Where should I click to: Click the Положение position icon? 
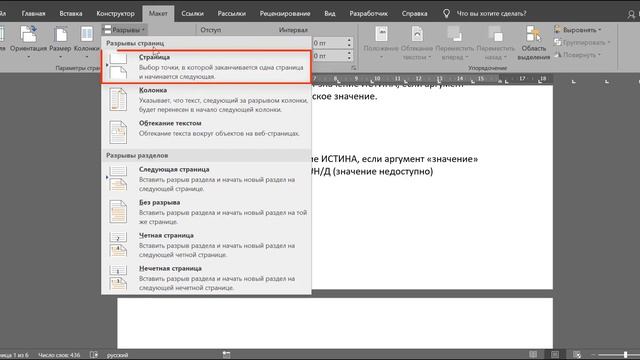[x=381, y=34]
